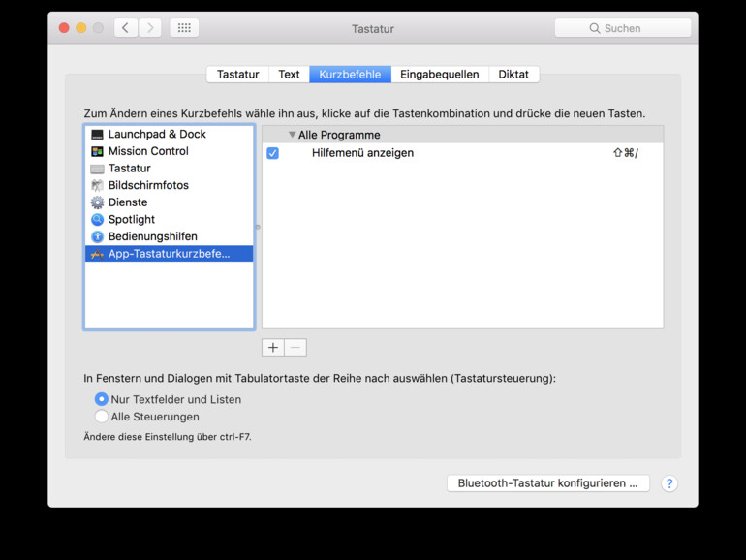Click the Hilfemenü anzeigen label
Screen dimensions: 746x560
pos(362,153)
